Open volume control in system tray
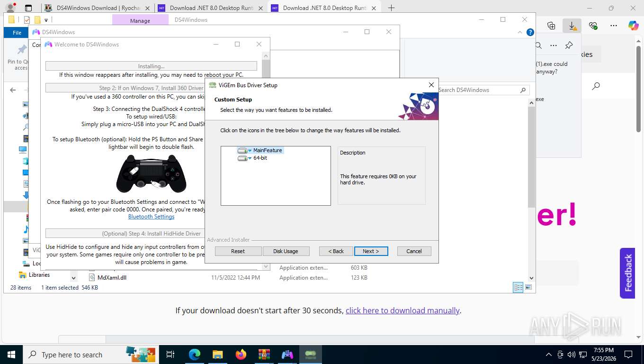Screen dimensions: 644x364 point(572,355)
